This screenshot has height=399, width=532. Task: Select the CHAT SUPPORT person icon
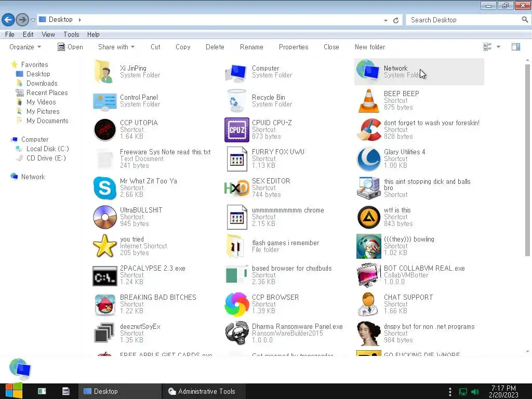(x=368, y=304)
